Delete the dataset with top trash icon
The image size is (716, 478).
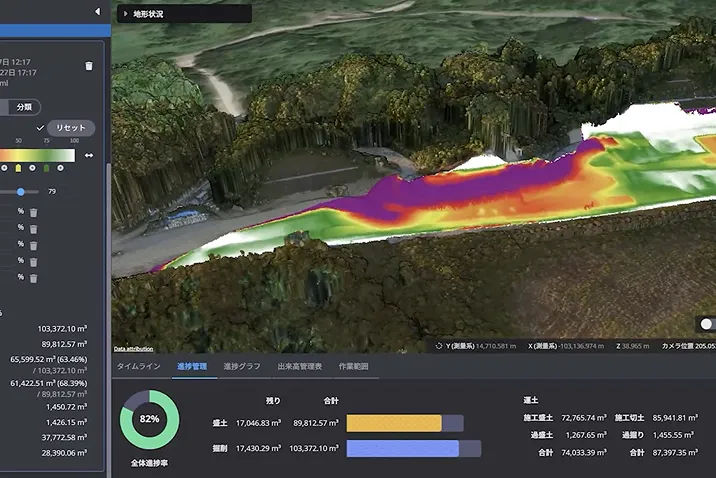click(89, 66)
